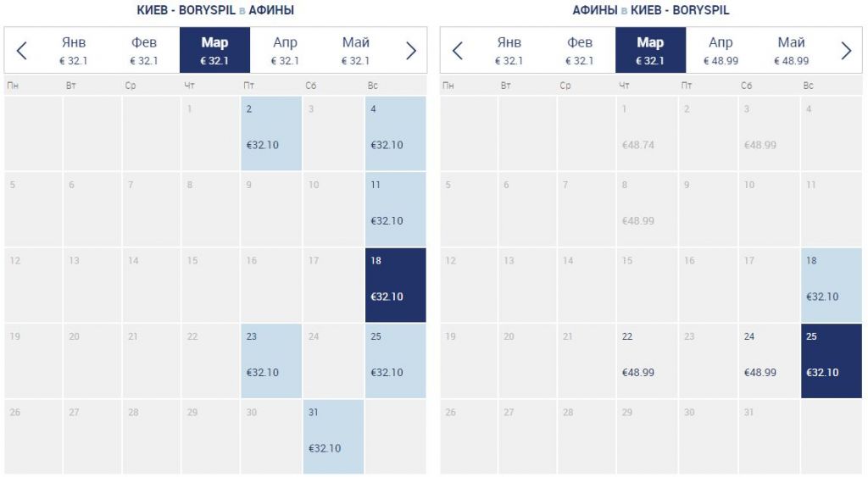Select March 31 departure at €32.10
This screenshot has height=477, width=868.
tap(333, 436)
